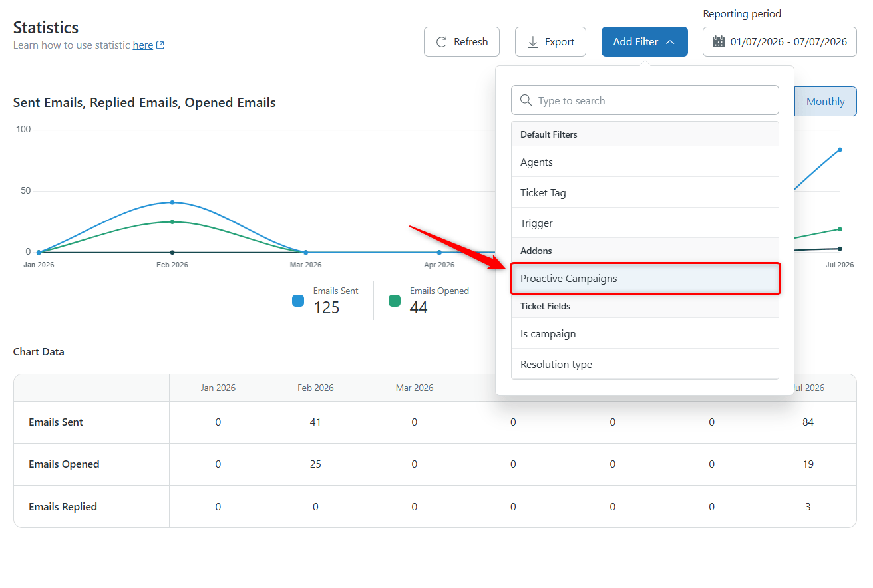
Task: Toggle the green Emails Opened legend swatch
Action: click(x=395, y=300)
